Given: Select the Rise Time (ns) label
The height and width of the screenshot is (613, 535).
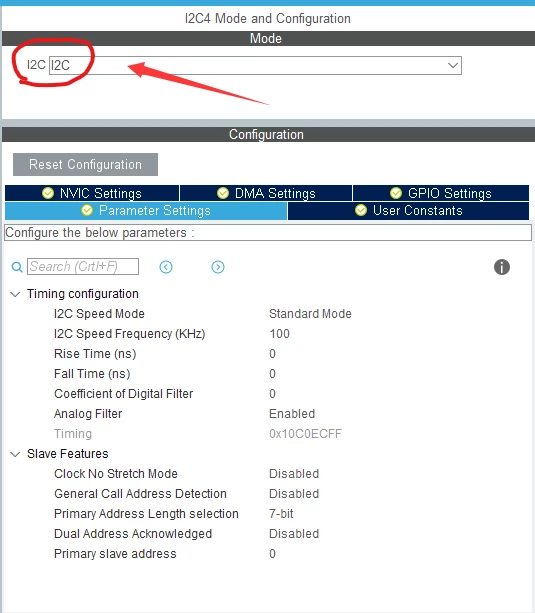Looking at the screenshot, I should click(x=95, y=354).
